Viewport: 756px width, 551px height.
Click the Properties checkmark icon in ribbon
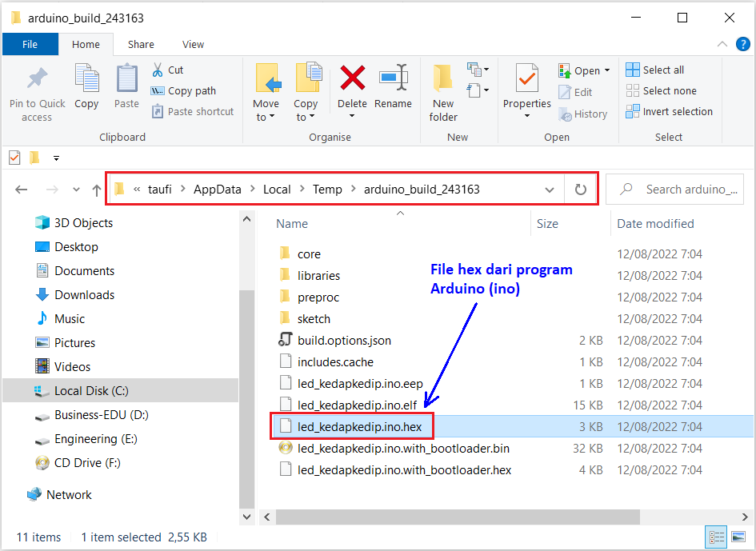(x=527, y=78)
